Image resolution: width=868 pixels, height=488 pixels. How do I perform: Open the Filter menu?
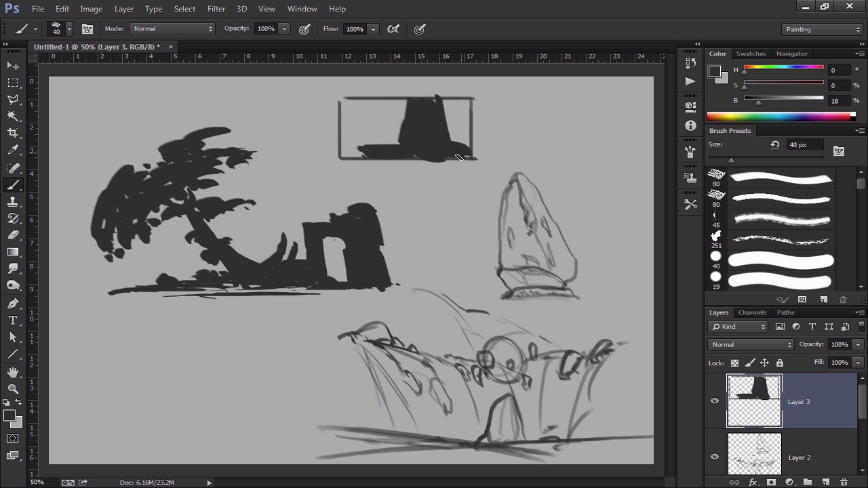click(x=216, y=9)
